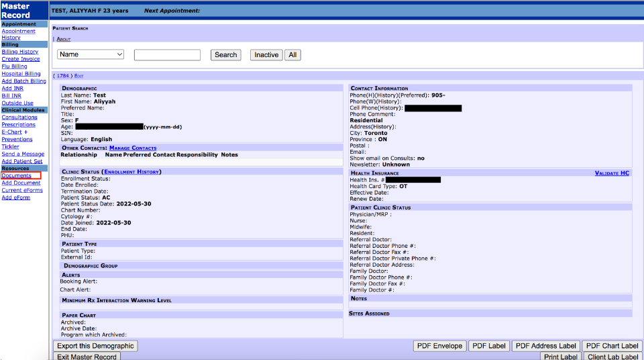Open Preventions module
Image resolution: width=644 pixels, height=360 pixels.
click(17, 139)
